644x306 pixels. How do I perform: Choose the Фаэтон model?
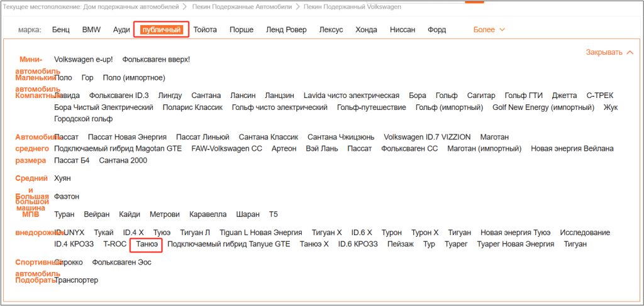click(x=67, y=197)
